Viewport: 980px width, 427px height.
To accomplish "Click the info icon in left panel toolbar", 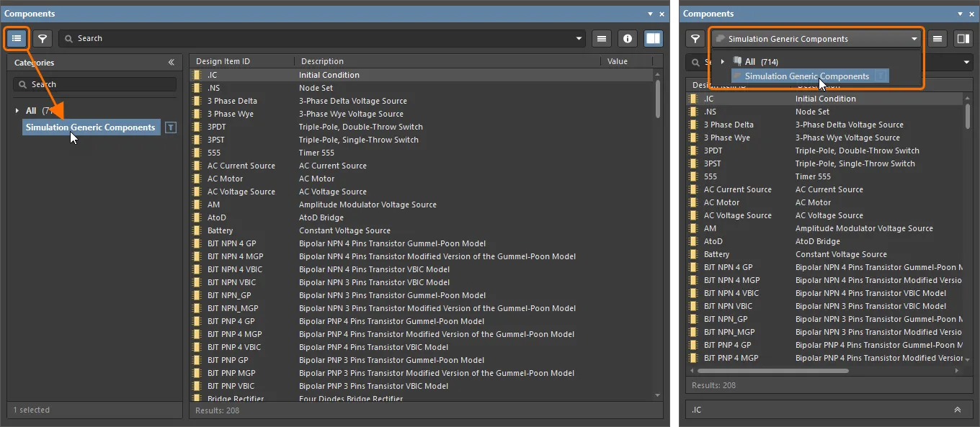I will pyautogui.click(x=628, y=38).
